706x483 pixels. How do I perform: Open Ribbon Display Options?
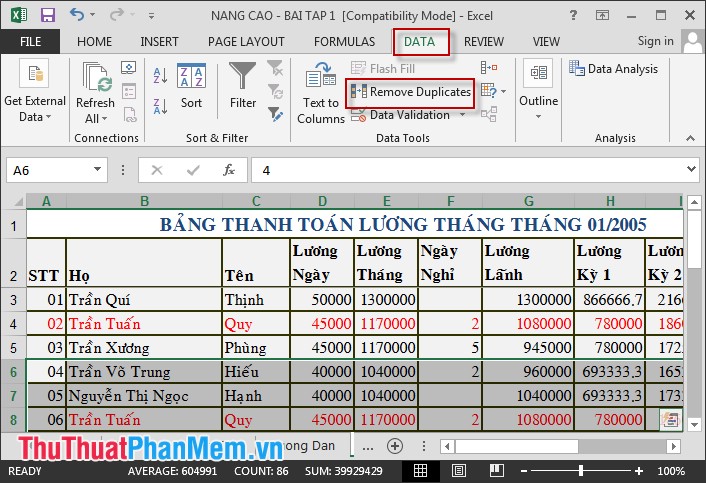click(602, 15)
